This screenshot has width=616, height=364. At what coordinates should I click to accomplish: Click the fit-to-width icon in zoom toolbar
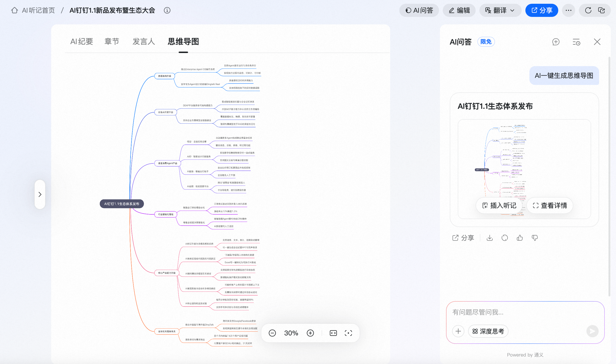333,333
